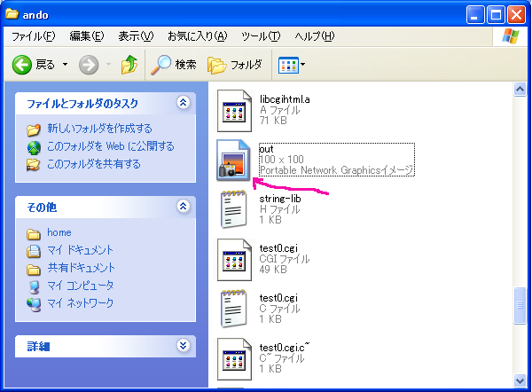Click the libcgihtml.a file name

click(x=285, y=99)
